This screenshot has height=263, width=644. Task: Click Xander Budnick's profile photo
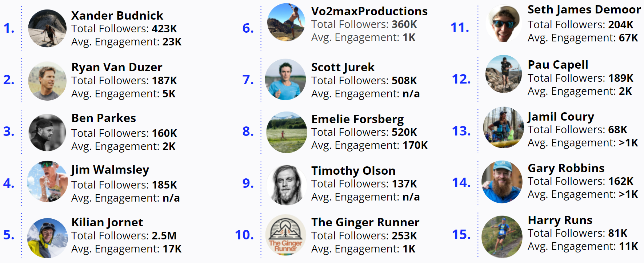point(47,28)
